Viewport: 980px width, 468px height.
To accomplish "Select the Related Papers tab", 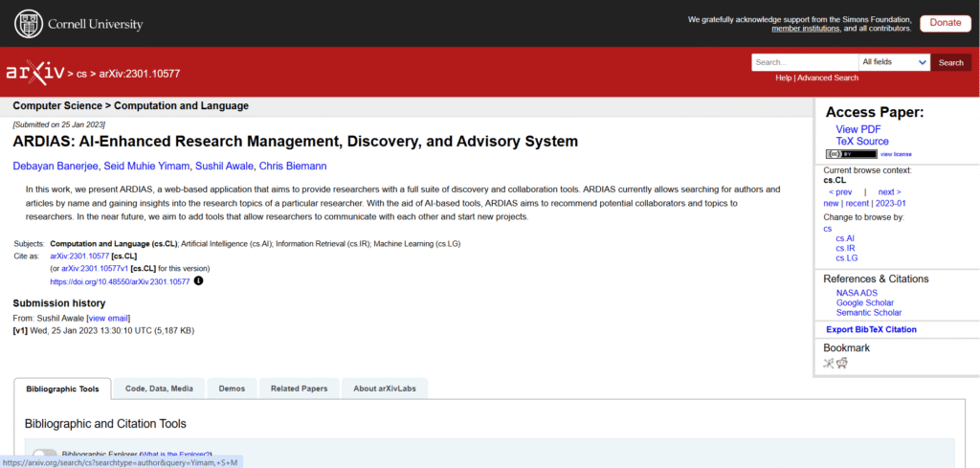I will coord(299,389).
